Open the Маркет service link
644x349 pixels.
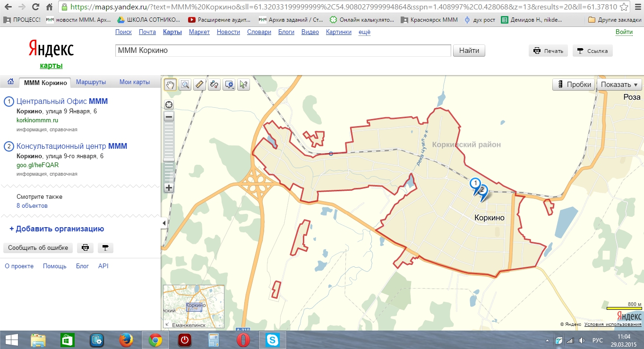[199, 32]
